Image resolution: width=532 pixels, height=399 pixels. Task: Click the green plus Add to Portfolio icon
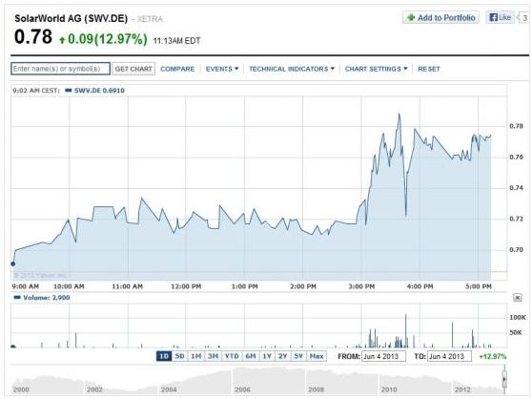pyautogui.click(x=411, y=17)
